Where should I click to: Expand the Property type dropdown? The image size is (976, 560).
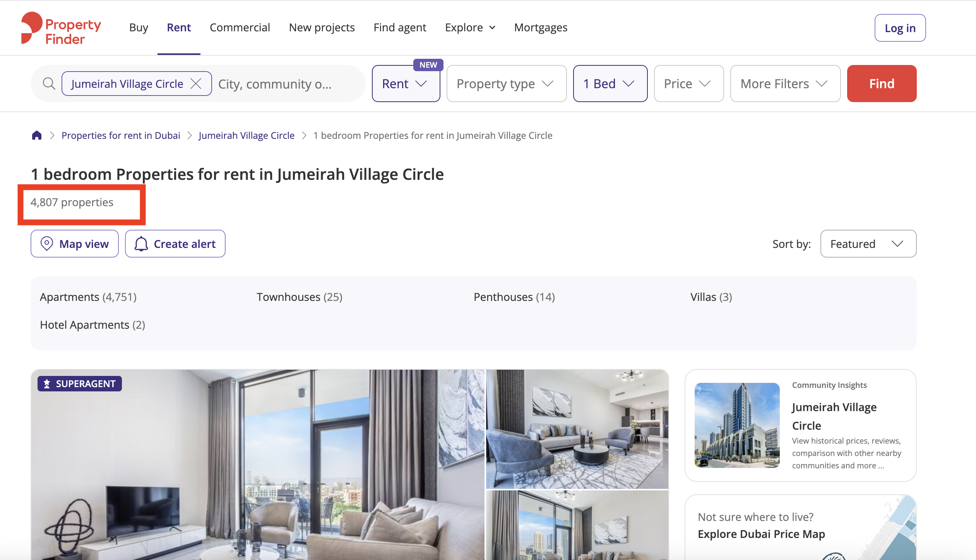[x=506, y=84]
